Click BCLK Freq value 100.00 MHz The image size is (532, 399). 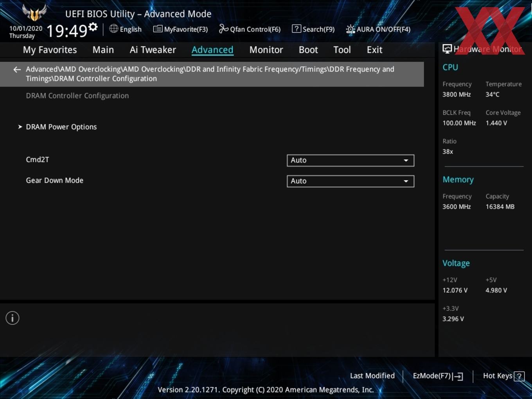click(459, 123)
